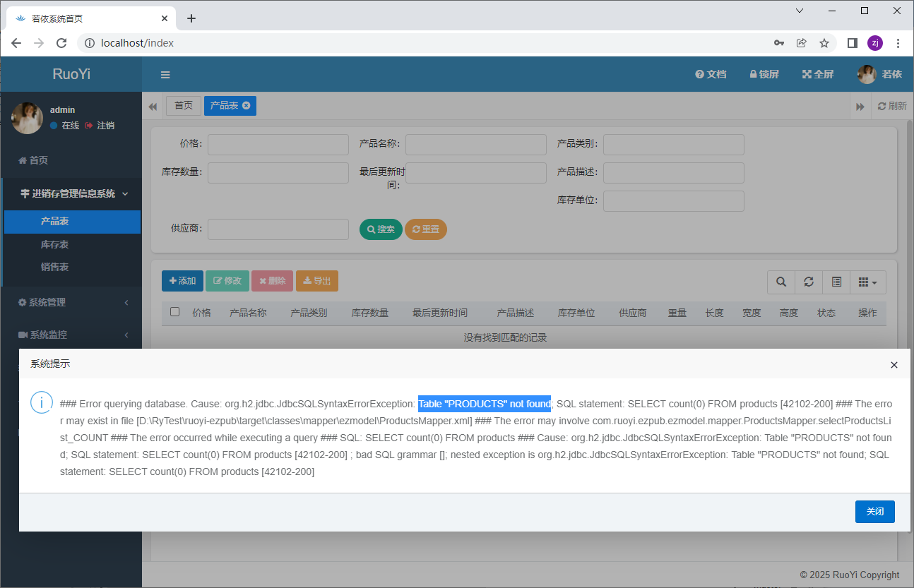Open the columns dropdown in table toolbar
The height and width of the screenshot is (588, 914).
tap(867, 282)
